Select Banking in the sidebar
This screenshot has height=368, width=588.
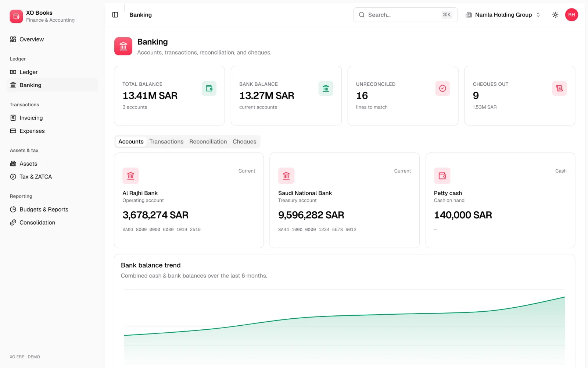(52, 85)
